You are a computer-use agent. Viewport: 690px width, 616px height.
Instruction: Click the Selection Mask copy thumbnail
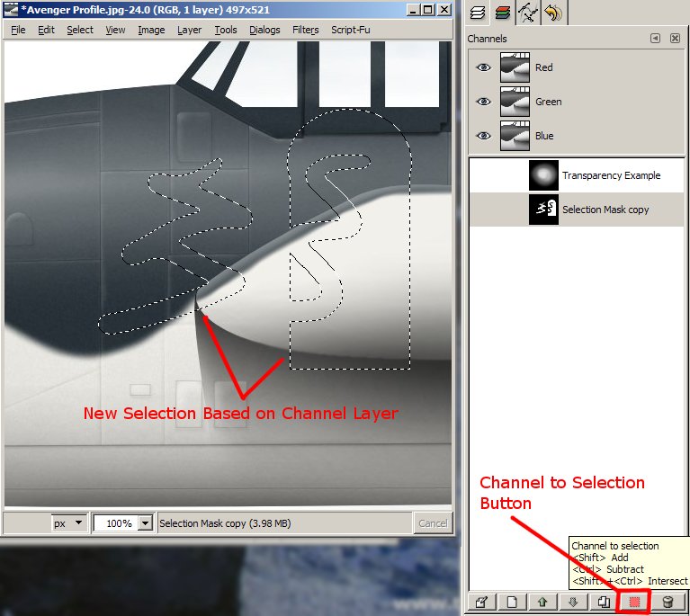coord(543,210)
